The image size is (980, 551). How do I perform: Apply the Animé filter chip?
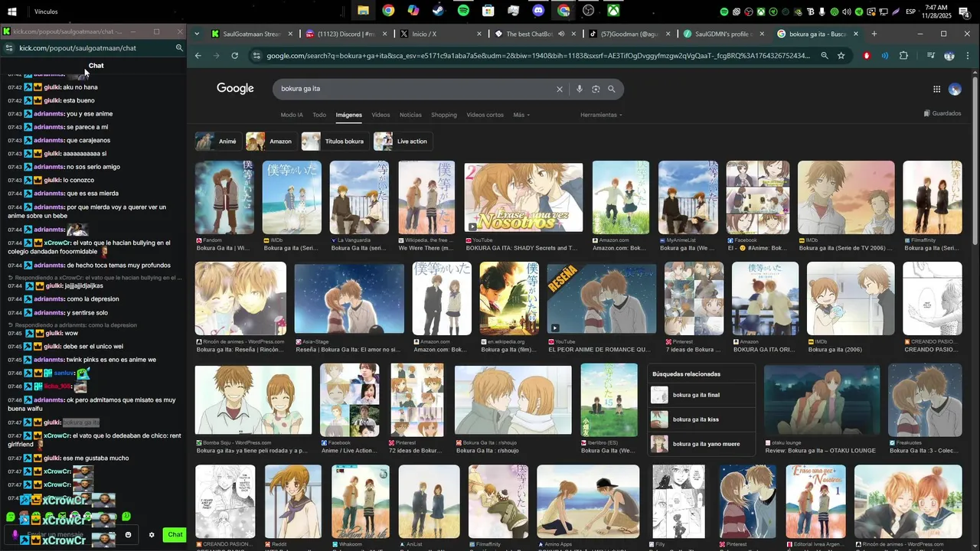click(x=217, y=142)
